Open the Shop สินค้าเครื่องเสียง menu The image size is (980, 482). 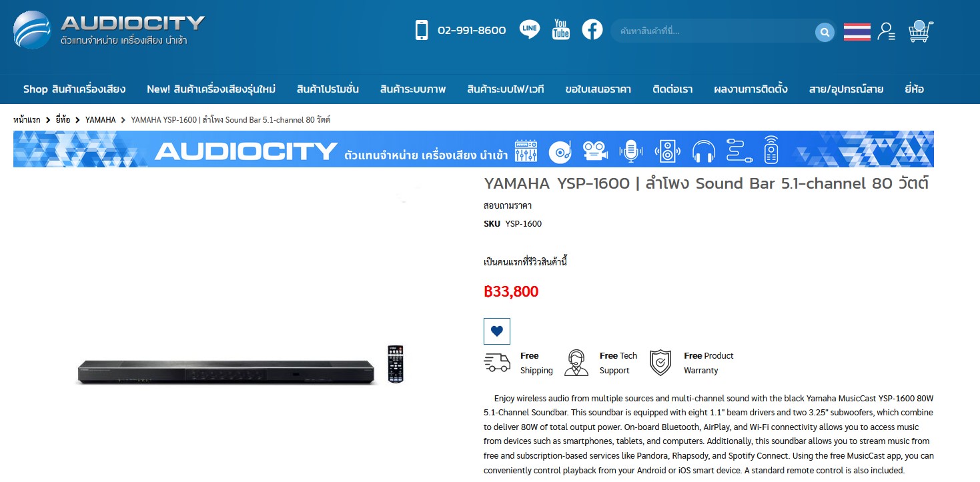click(74, 89)
